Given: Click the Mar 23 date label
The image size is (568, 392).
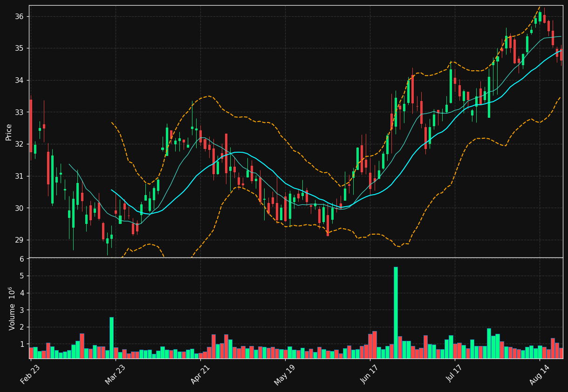Looking at the screenshot, I should pos(115,374).
